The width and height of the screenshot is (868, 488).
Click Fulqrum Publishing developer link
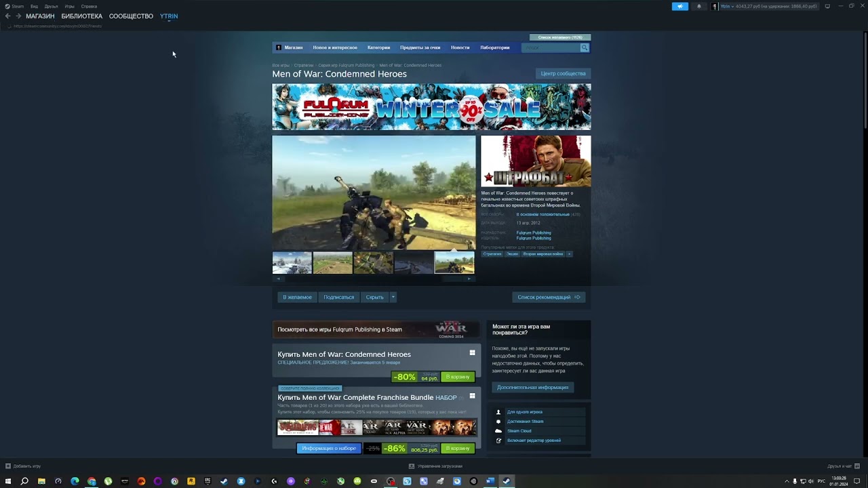tap(534, 232)
